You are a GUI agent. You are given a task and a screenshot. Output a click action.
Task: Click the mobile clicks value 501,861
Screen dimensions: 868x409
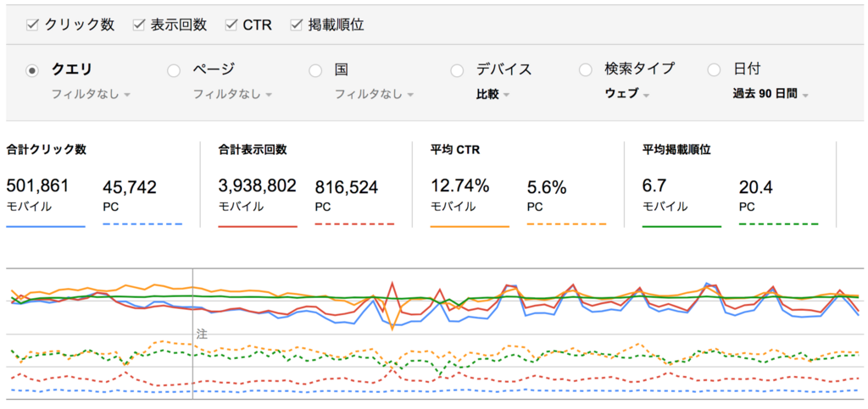tap(37, 186)
